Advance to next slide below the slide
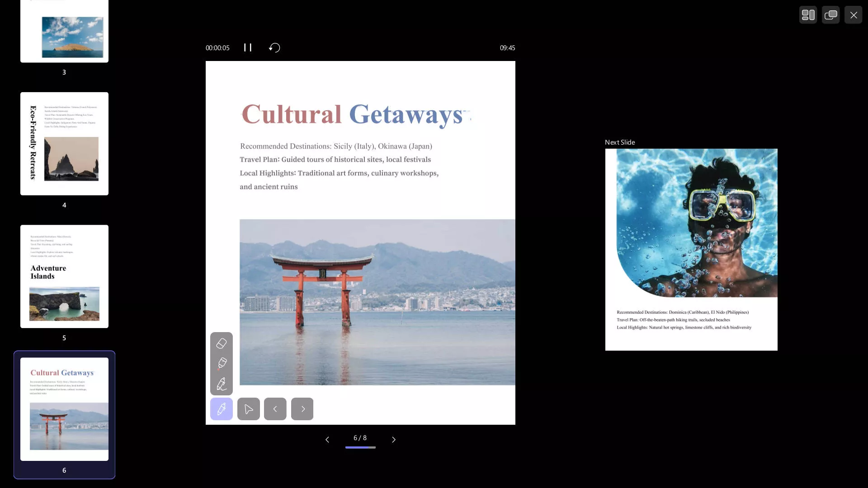This screenshot has height=488, width=868. 393,439
